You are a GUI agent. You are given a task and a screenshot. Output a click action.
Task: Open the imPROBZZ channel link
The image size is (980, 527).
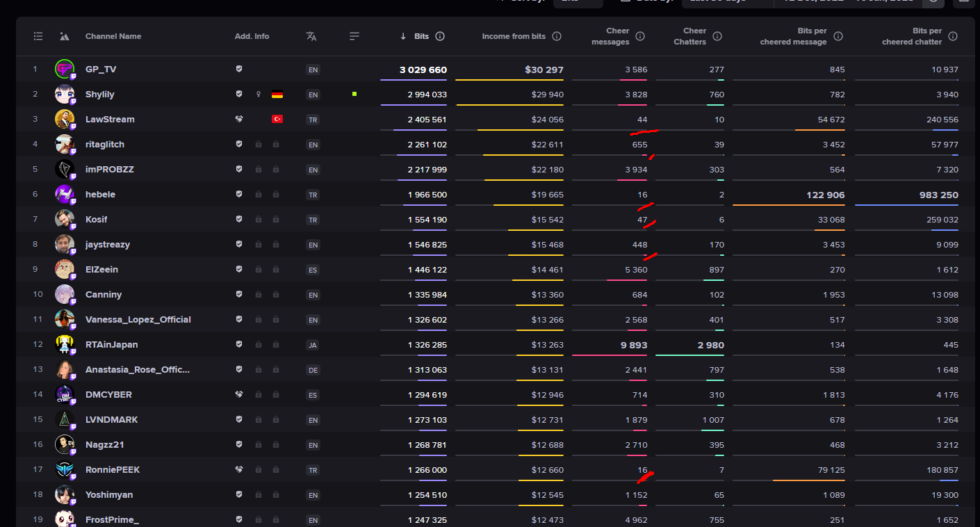click(110, 170)
